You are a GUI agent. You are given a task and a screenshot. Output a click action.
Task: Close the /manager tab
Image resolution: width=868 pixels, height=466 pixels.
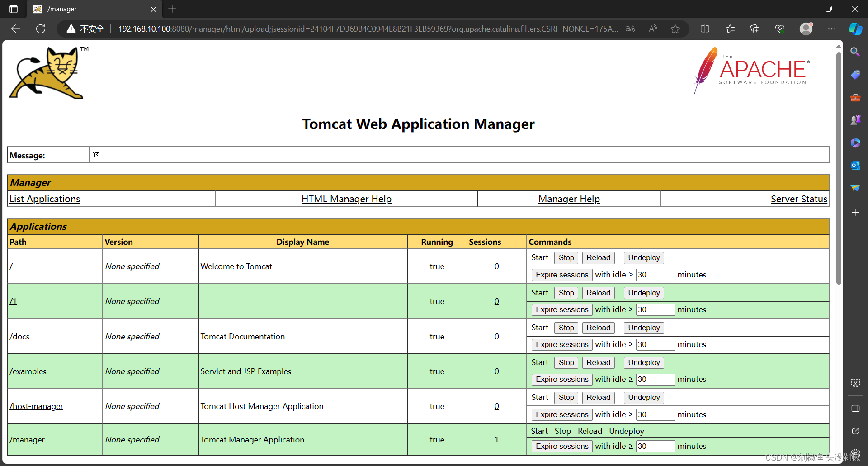[x=153, y=9]
